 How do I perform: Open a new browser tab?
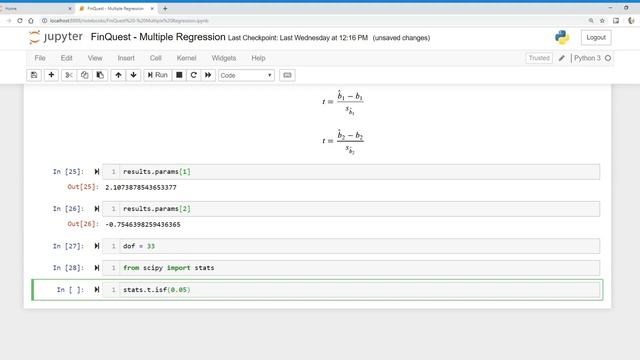(x=165, y=8)
